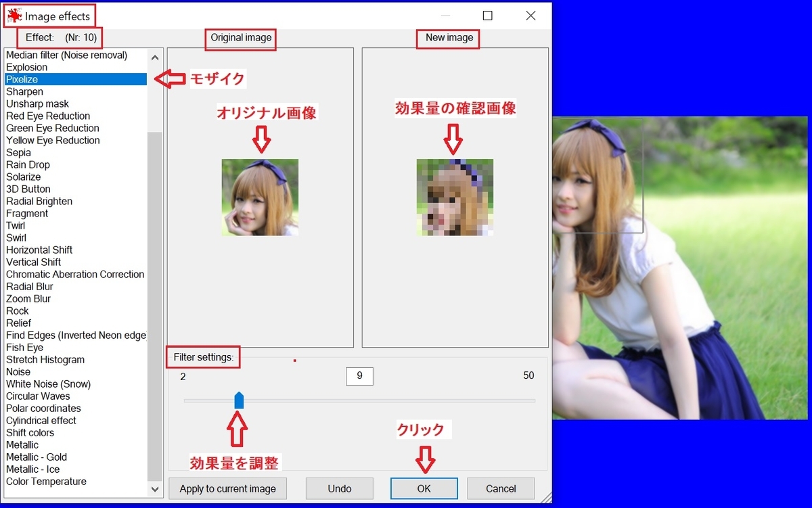Cancel the Image effects dialog
Viewport: 812px width, 508px height.
(501, 488)
